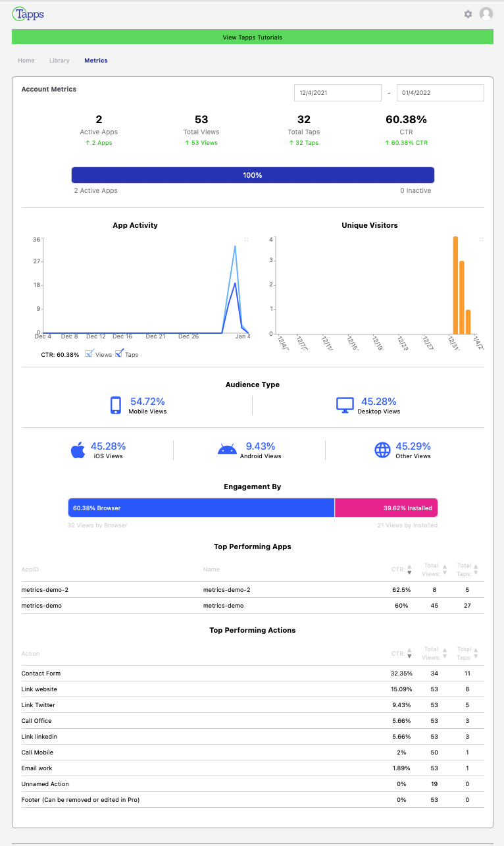The height and width of the screenshot is (846, 504).
Task: Click the Android Views robot icon
Action: coord(227,450)
